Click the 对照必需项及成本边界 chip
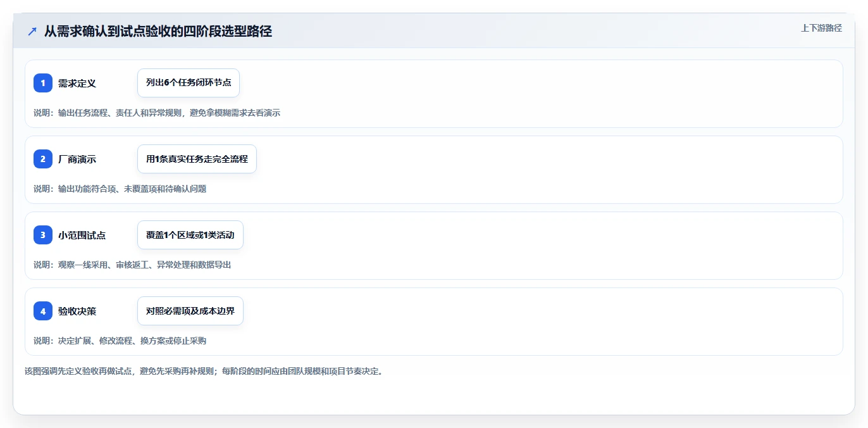Image resolution: width=868 pixels, height=428 pixels. click(190, 311)
